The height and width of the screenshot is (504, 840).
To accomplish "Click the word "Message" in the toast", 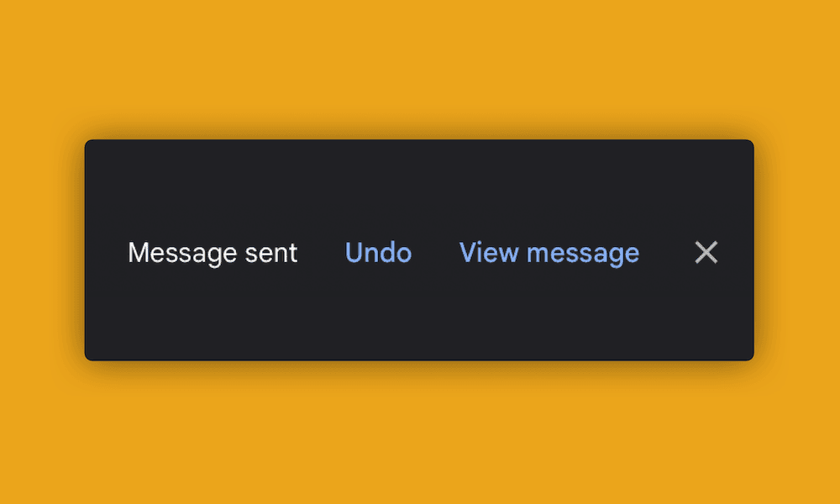I will coord(182,253).
